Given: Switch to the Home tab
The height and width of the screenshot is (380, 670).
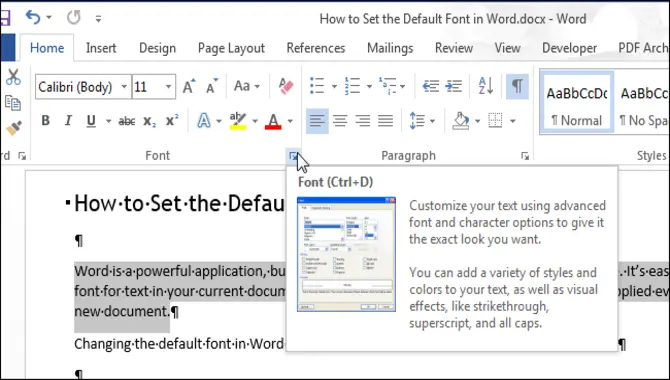Looking at the screenshot, I should [x=47, y=48].
